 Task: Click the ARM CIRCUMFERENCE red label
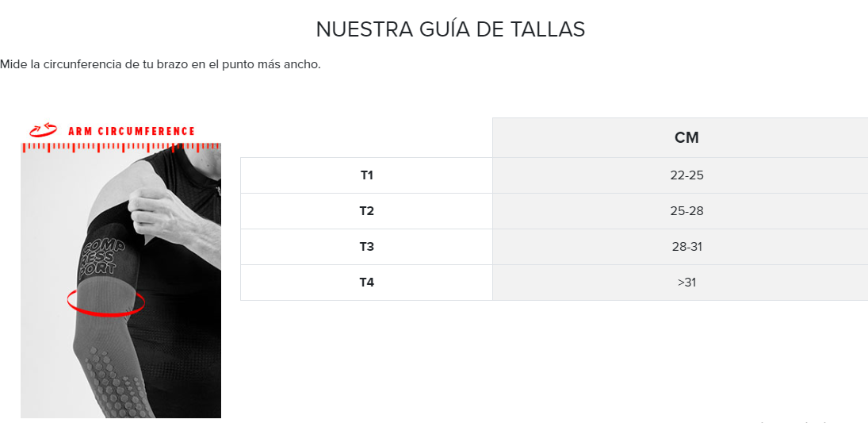coord(132,132)
